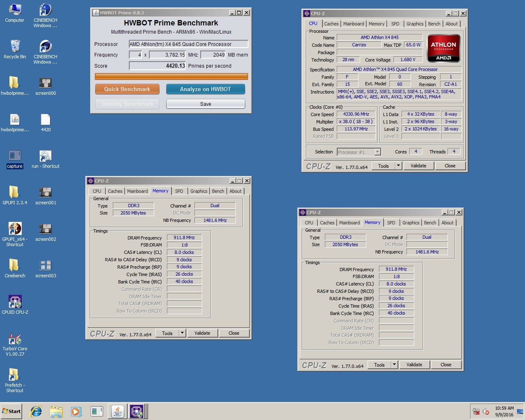This screenshot has height=420, width=525.
Task: Select the run - Shortcut icon
Action: 46,159
